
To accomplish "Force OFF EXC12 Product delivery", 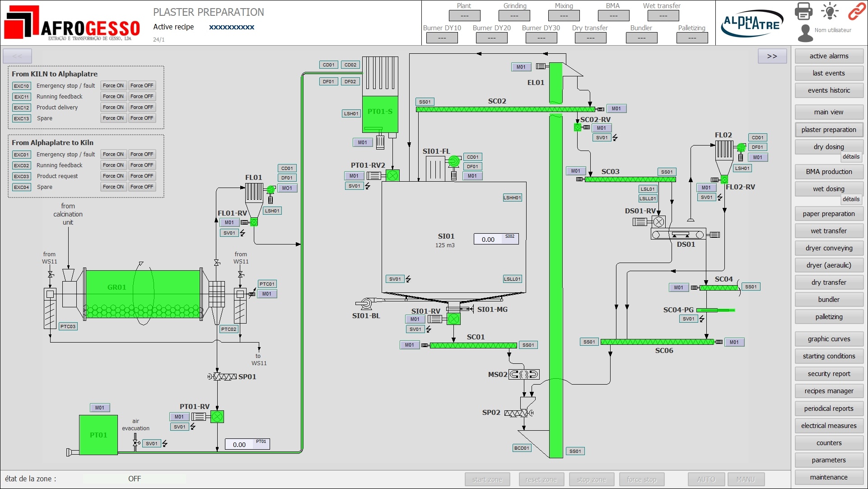I will 142,107.
